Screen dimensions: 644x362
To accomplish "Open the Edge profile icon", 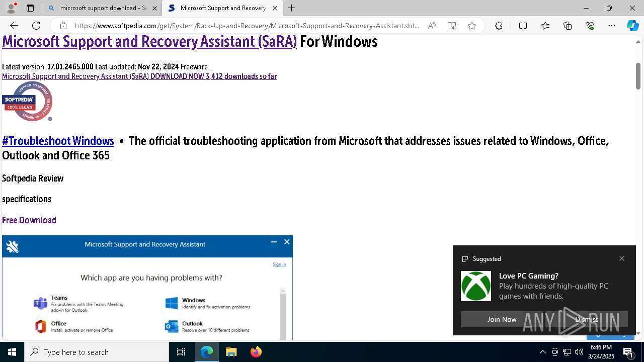I will coord(11,8).
